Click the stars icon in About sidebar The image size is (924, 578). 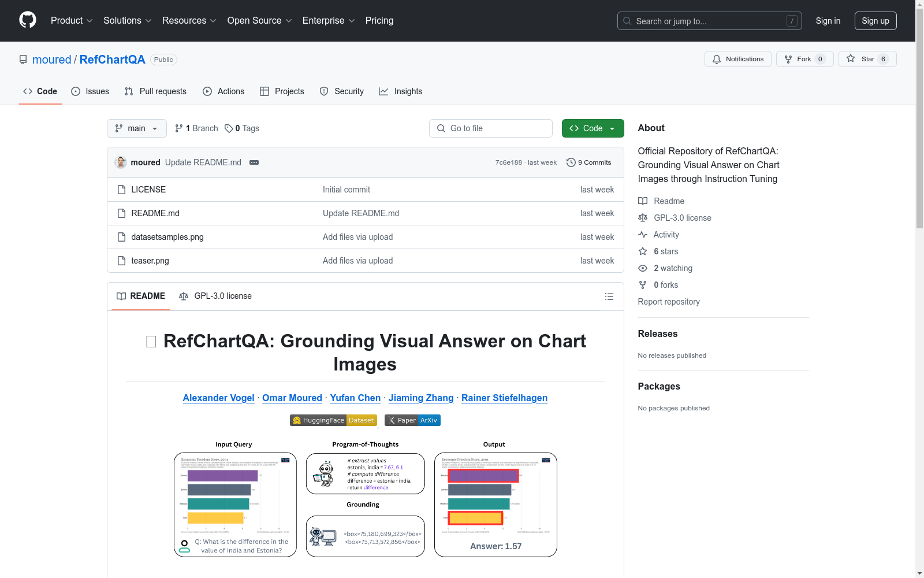(643, 251)
